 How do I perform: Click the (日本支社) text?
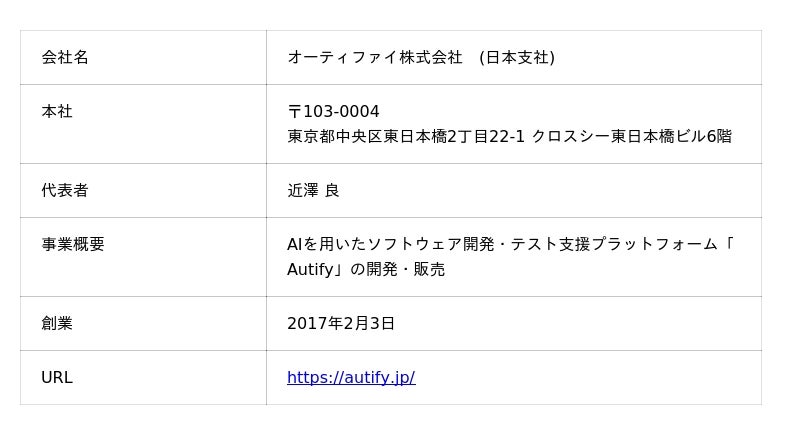pos(517,58)
